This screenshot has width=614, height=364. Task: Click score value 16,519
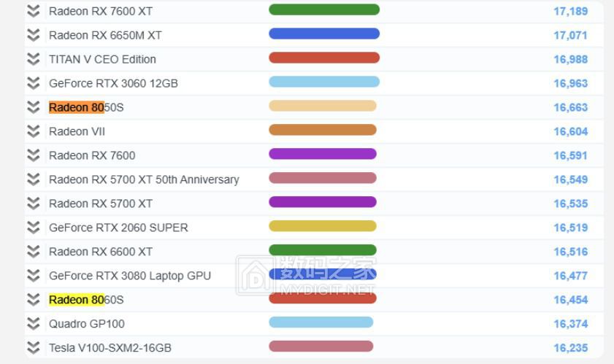pos(570,228)
